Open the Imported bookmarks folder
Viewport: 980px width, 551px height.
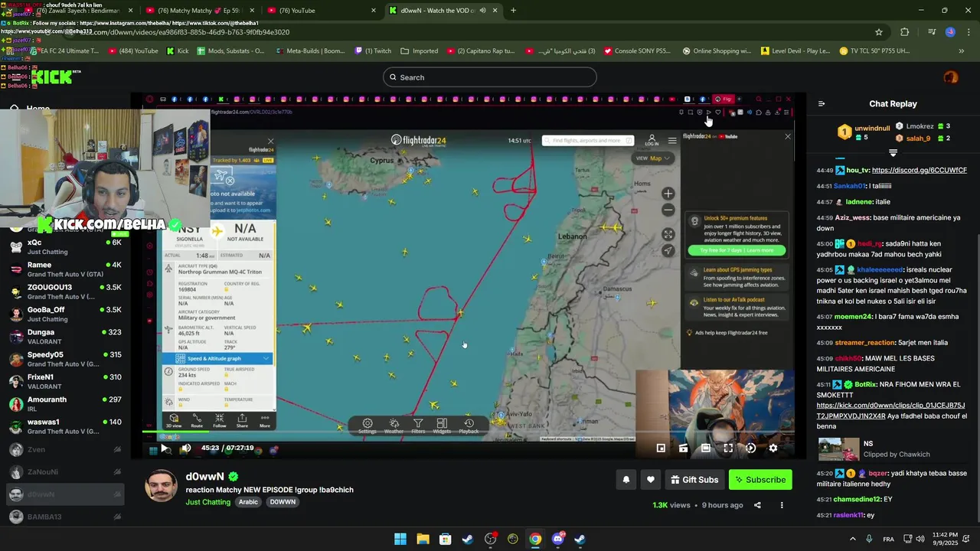pyautogui.click(x=419, y=51)
